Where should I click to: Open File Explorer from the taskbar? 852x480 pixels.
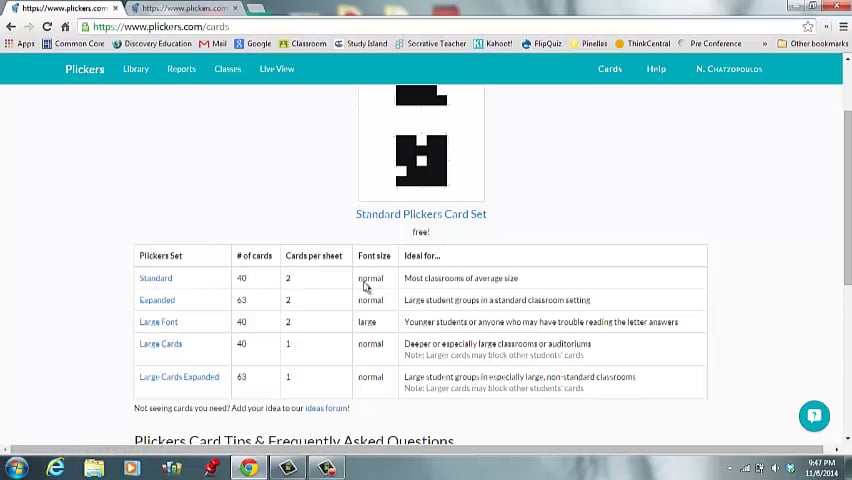94,467
